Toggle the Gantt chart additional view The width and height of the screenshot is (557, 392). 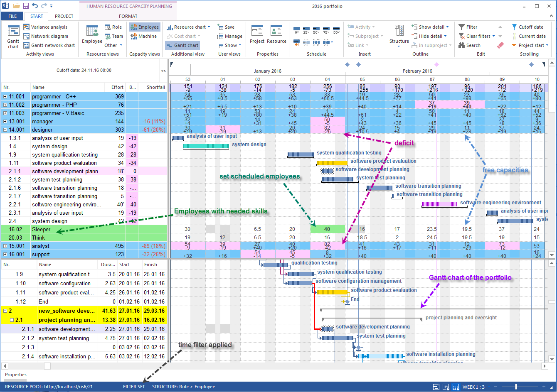[182, 45]
